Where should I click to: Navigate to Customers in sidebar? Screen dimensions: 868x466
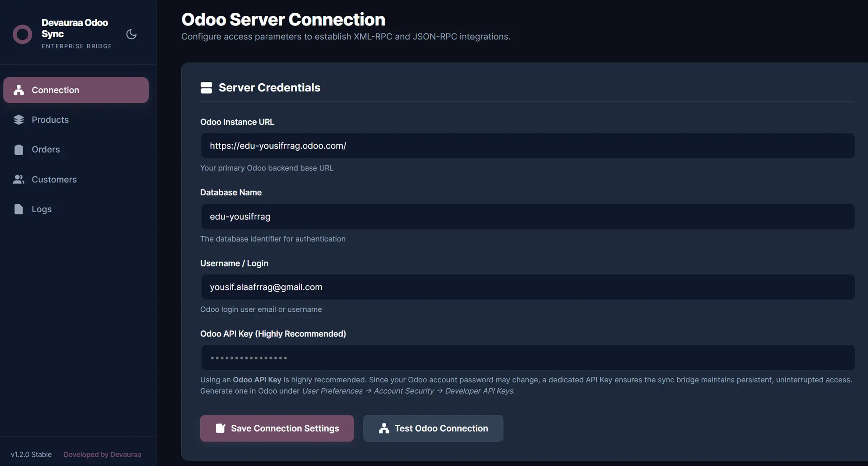pos(76,180)
